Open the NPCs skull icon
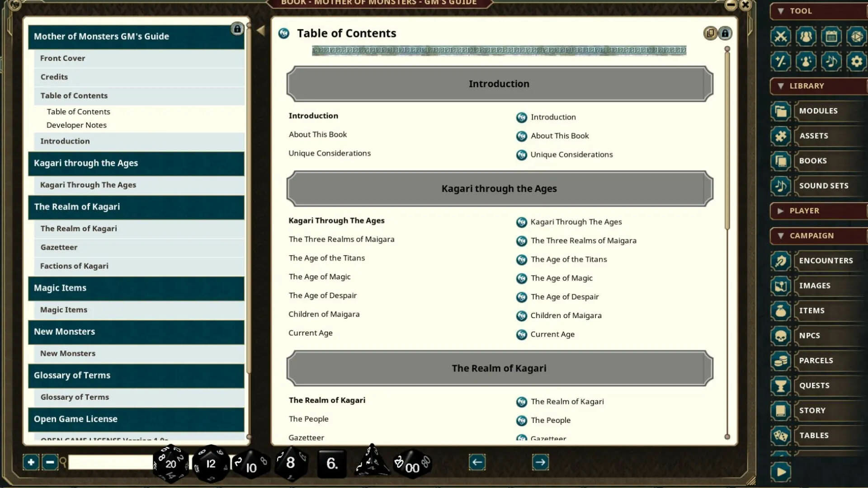Screen dimensions: 868x488 [781, 335]
